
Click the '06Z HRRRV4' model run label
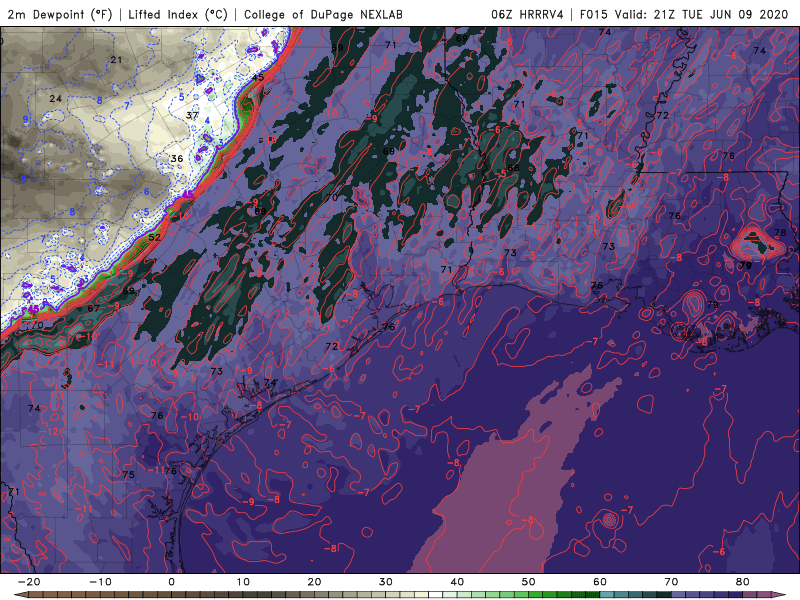click(x=527, y=14)
